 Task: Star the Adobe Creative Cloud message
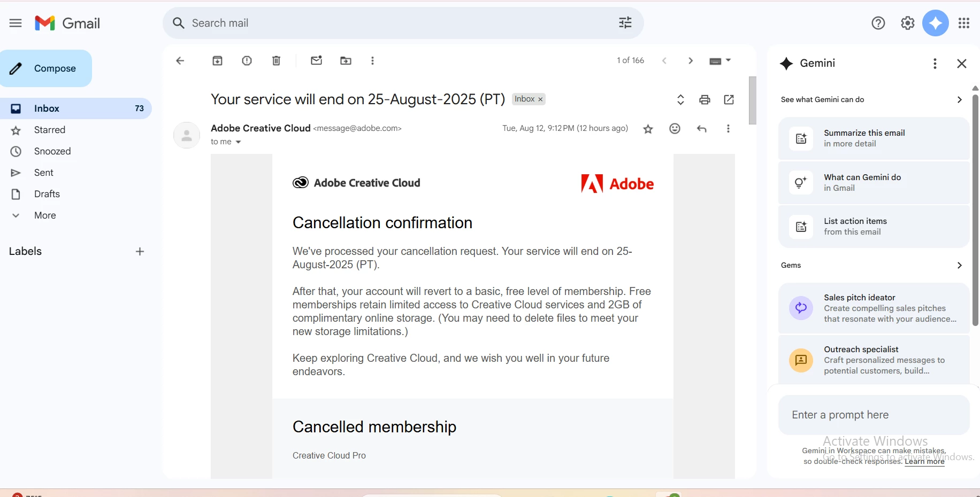648,129
